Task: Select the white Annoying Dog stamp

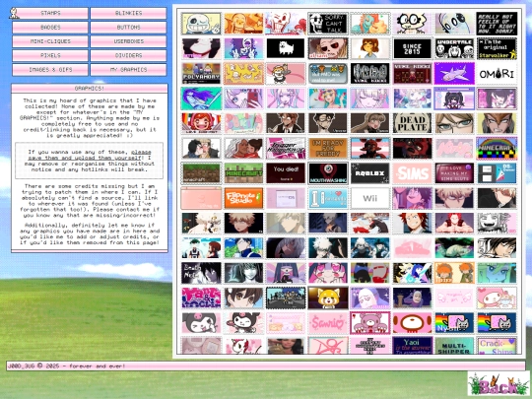Action: 286,48
